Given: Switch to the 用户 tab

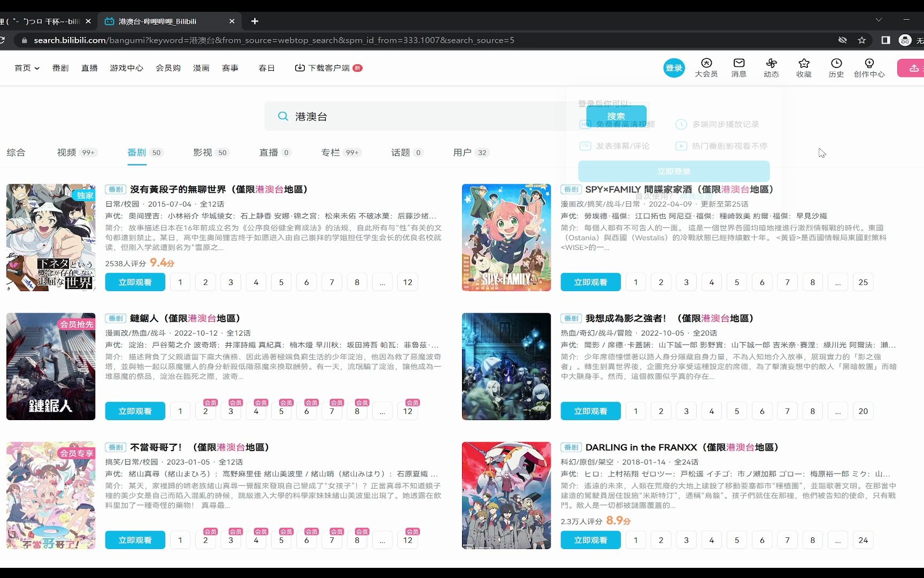Looking at the screenshot, I should click(x=471, y=153).
